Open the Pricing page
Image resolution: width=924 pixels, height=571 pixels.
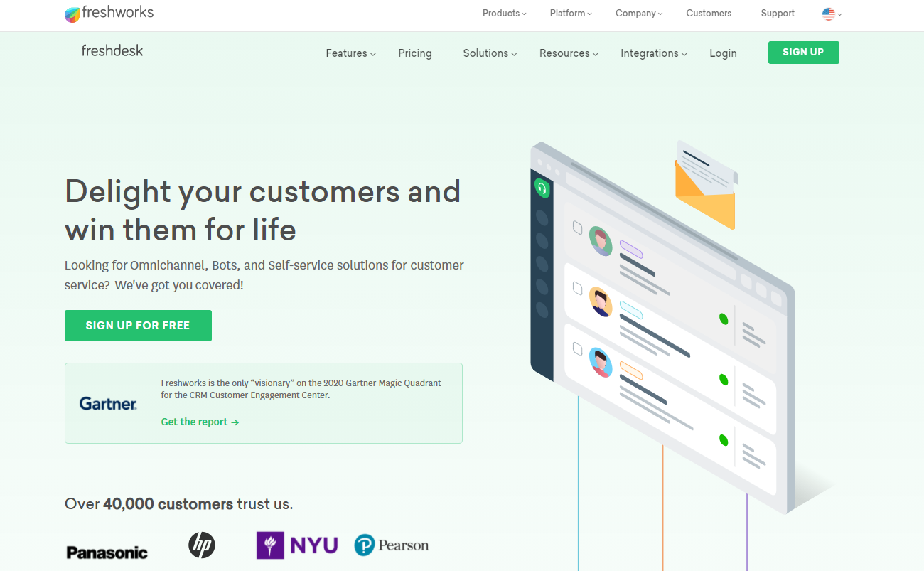coord(415,53)
